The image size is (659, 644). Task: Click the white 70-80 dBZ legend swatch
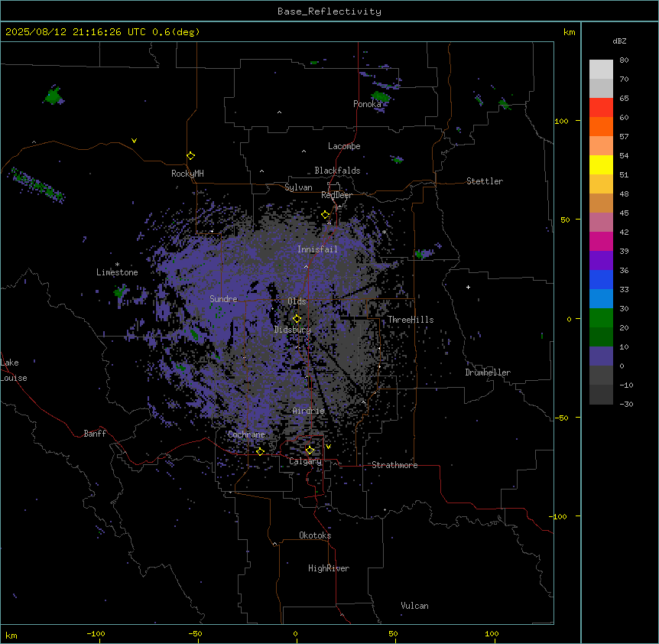pyautogui.click(x=601, y=70)
